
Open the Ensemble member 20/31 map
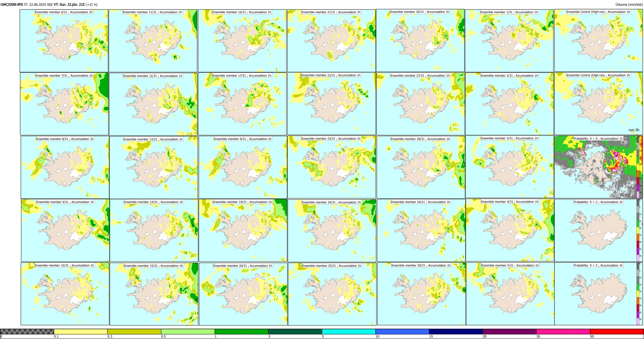[243, 294]
